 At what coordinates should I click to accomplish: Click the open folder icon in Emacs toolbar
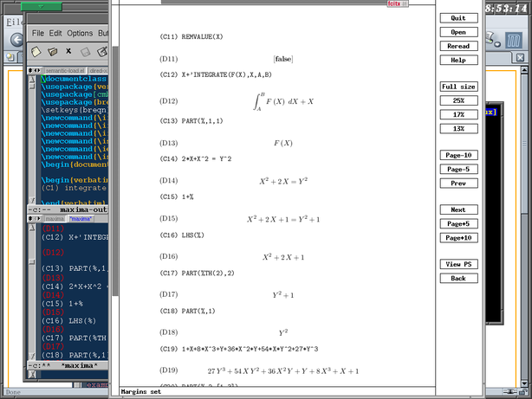pos(52,52)
